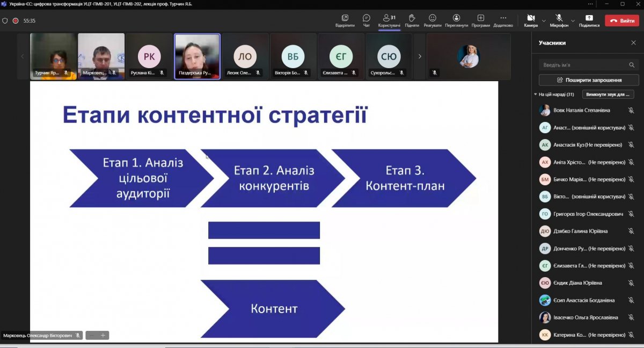
Task: Open the Додатково menu
Action: pos(503,20)
